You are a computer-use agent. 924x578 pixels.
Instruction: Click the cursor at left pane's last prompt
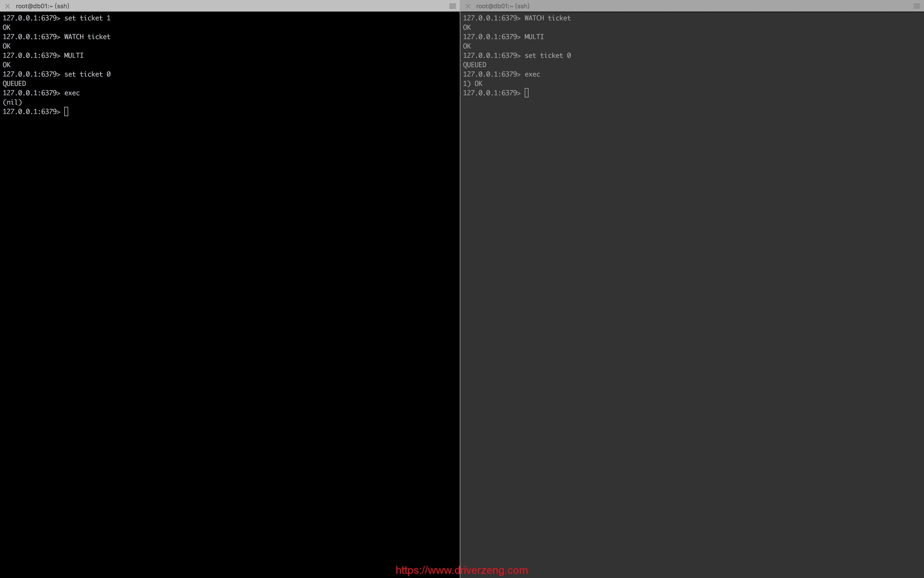click(x=67, y=112)
